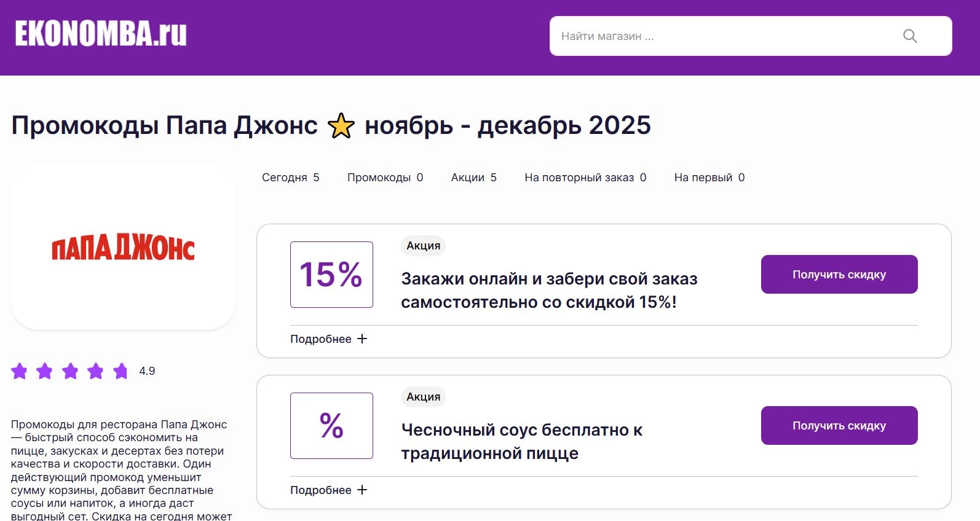Click the first star in the rating row
Viewport: 980px width, 521px height.
[20, 370]
